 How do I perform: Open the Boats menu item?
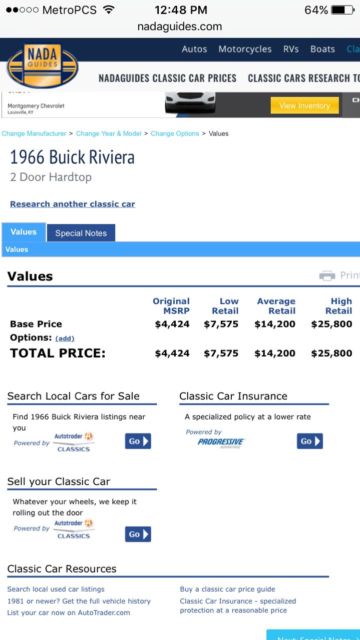click(x=322, y=49)
